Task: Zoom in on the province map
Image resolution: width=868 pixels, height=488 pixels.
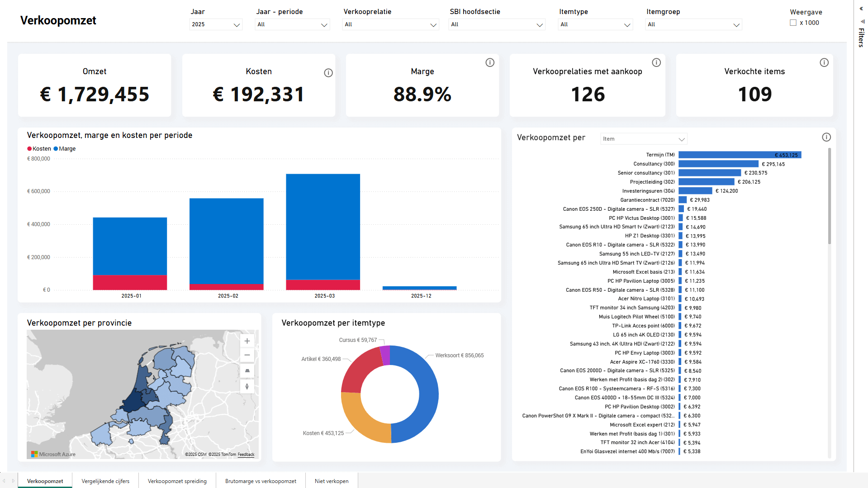Action: tap(247, 341)
